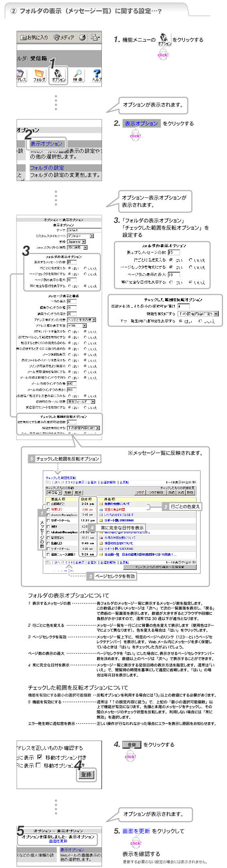
Task: Open the 来週の会議について message subject
Action: coord(117,504)
